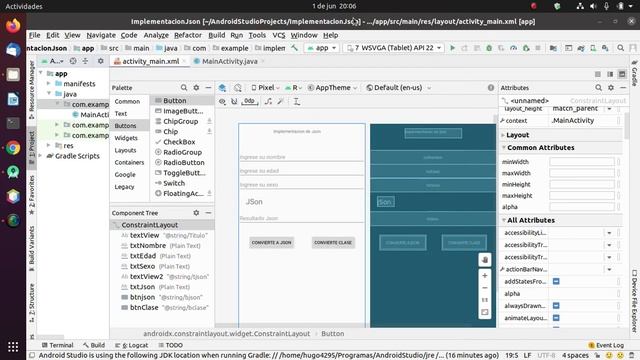Click the Clear Constraints icon

pos(268,101)
